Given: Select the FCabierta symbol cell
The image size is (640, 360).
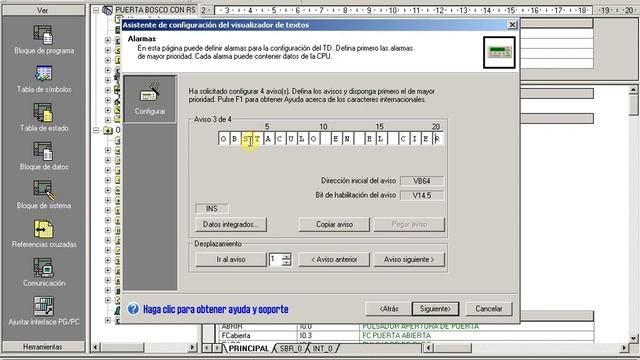Looking at the screenshot, I should tap(257, 336).
